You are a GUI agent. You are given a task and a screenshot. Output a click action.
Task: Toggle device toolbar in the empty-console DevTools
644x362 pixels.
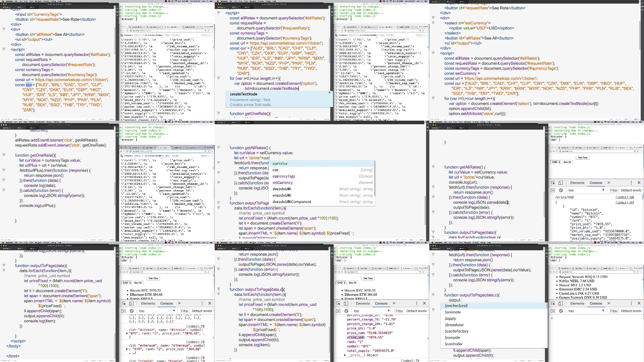click(x=561, y=303)
